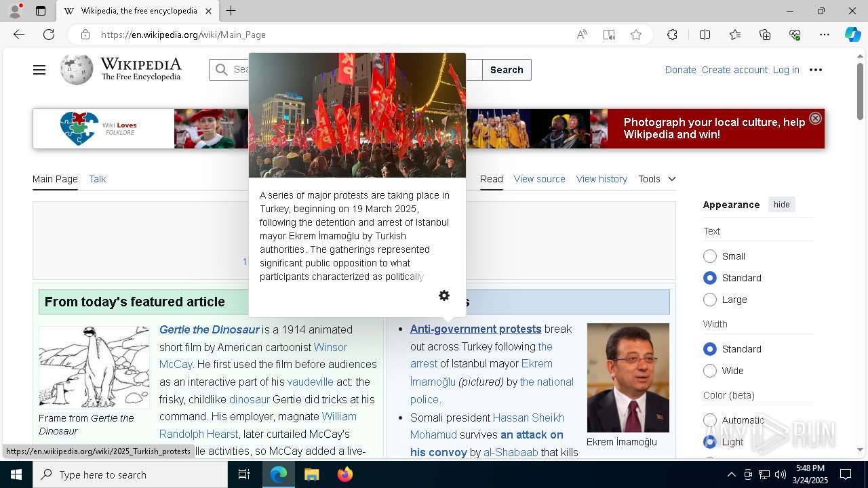The image size is (868, 488).
Task: Open Edge Settings and more menu
Action: [825, 35]
